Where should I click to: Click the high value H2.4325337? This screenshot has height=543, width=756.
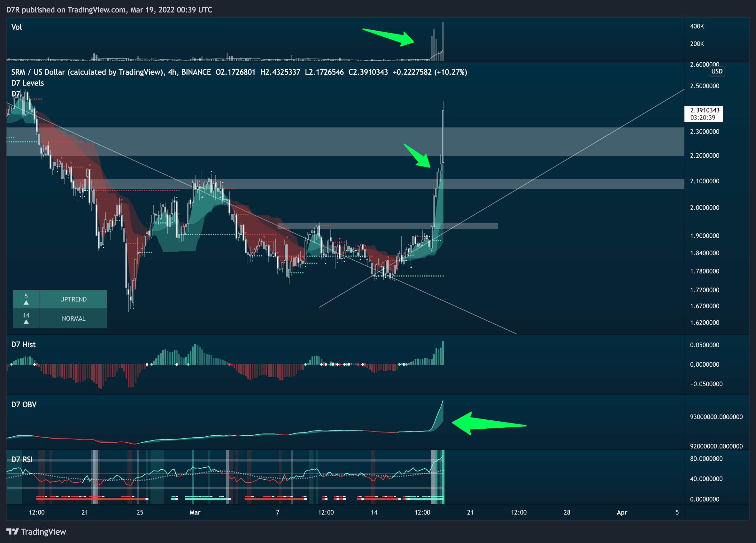coord(280,72)
